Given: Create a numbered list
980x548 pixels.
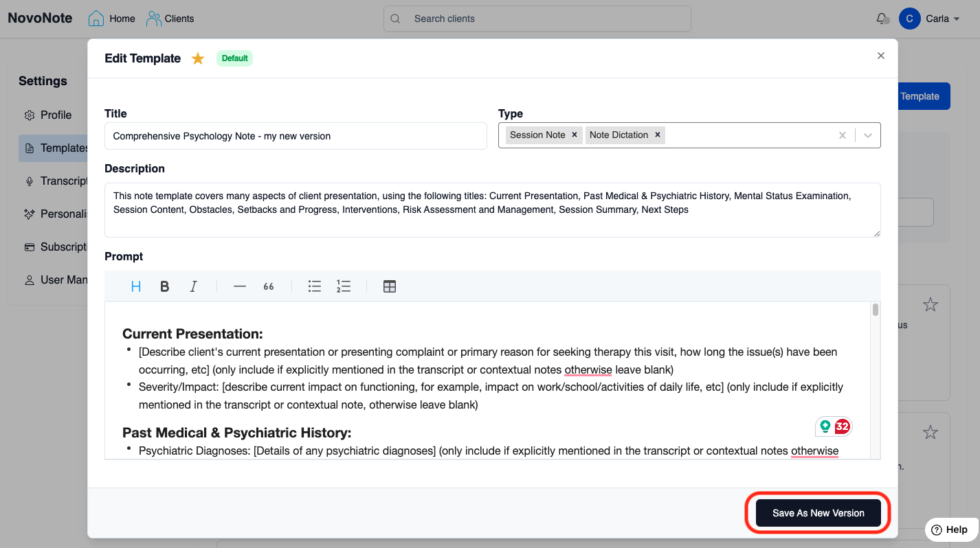Looking at the screenshot, I should 344,286.
